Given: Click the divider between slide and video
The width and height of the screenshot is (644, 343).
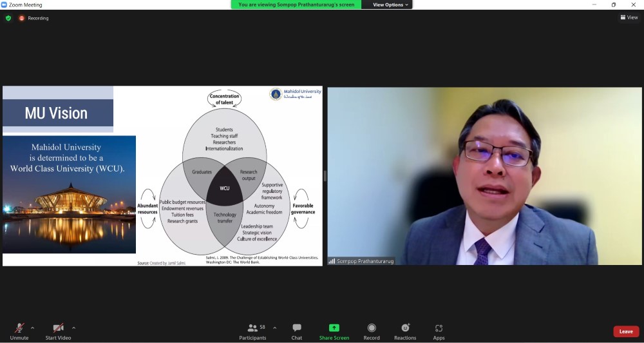Looking at the screenshot, I should pyautogui.click(x=325, y=176).
